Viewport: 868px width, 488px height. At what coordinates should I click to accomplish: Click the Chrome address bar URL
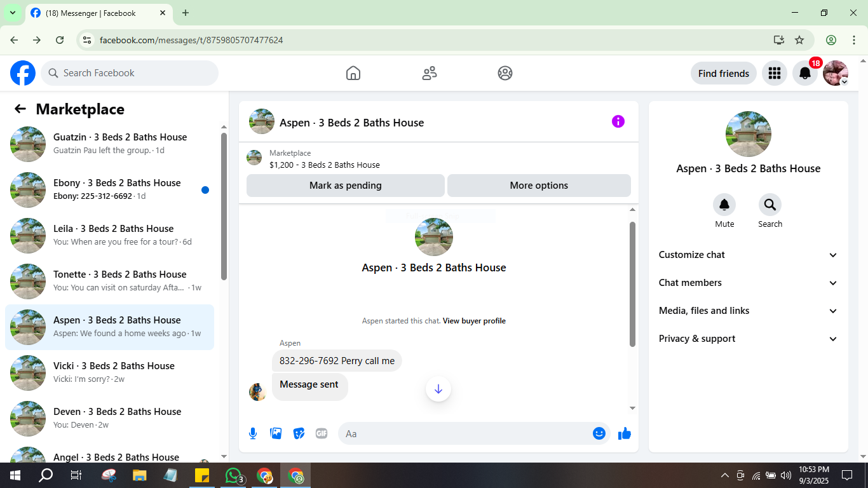coord(191,40)
